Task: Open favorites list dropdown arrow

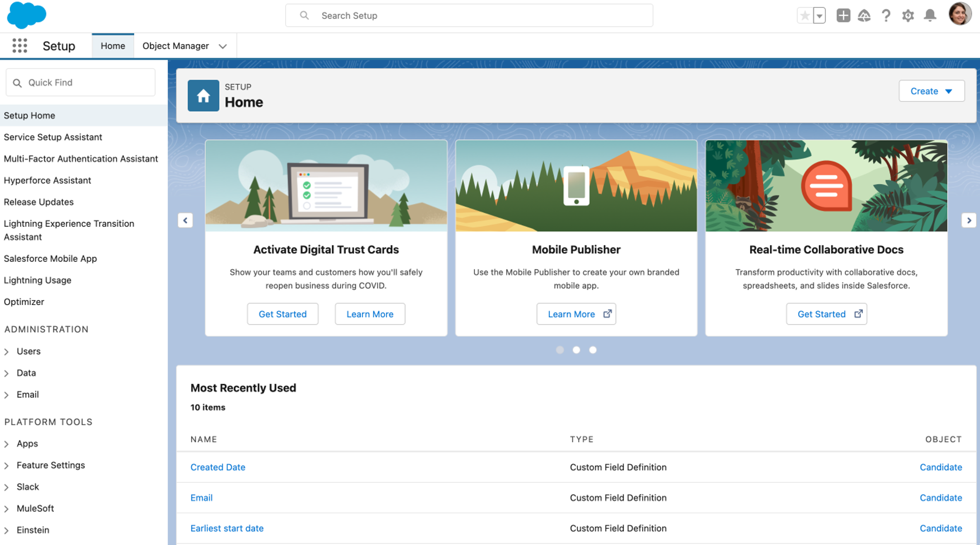Action: click(819, 16)
